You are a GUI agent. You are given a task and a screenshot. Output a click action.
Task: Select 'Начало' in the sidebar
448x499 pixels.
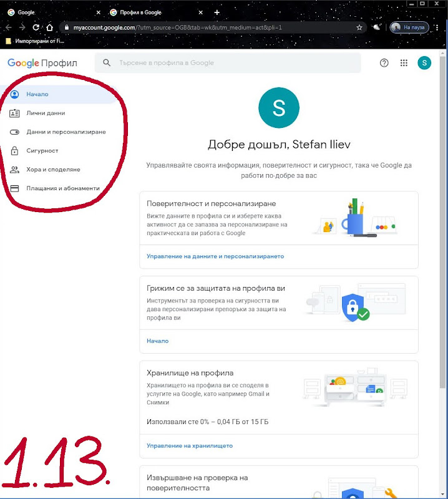coord(59,94)
